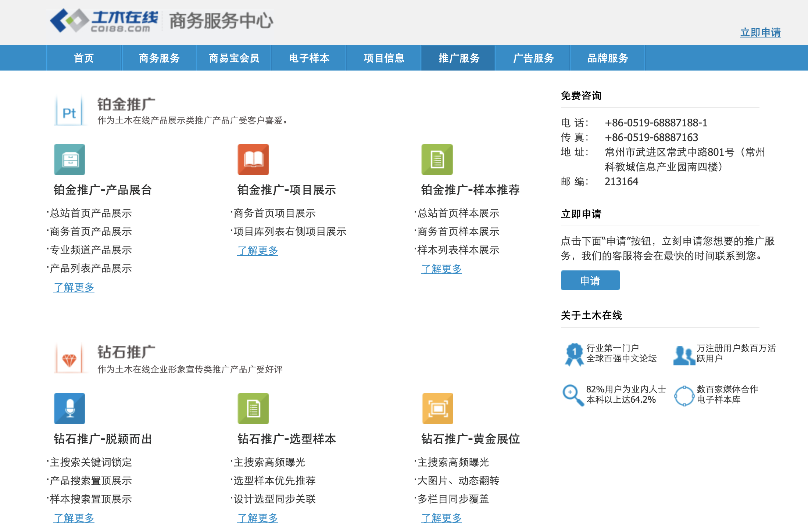Click the 铂金推广-样本推荐 heading
This screenshot has height=532, width=808.
point(470,190)
